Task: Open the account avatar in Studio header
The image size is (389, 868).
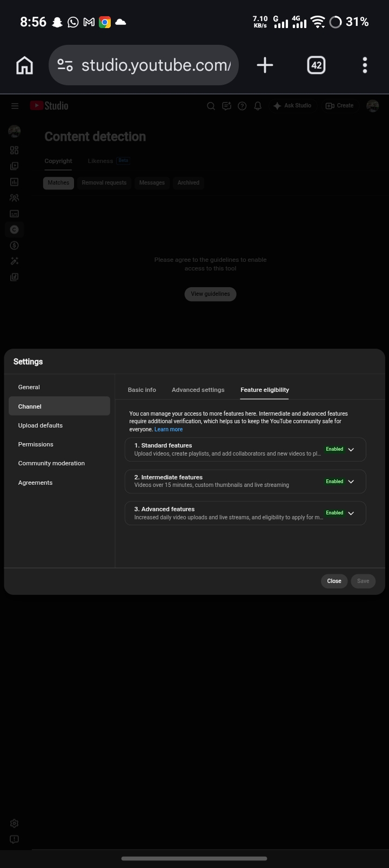Action: tap(373, 106)
